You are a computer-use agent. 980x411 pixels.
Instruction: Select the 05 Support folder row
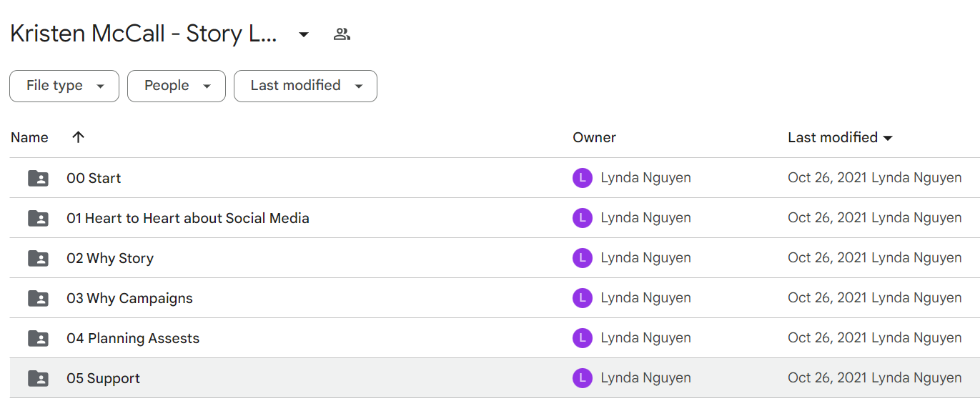coord(495,378)
